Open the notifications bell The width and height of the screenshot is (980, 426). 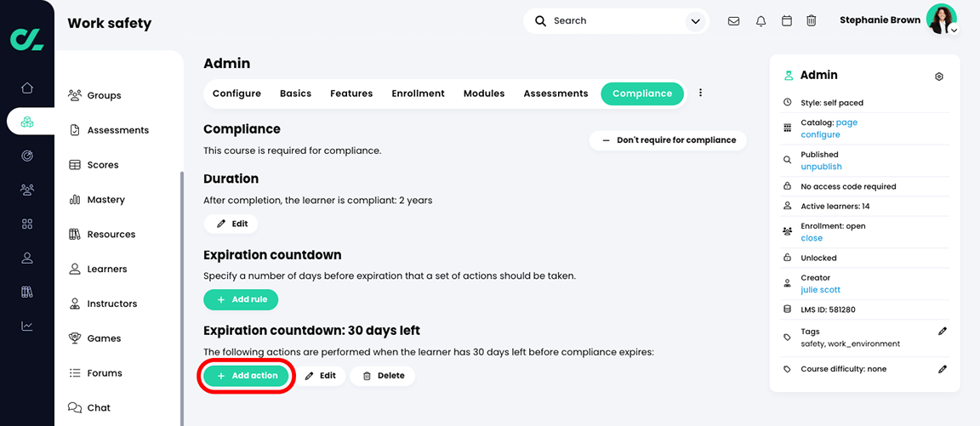click(761, 21)
